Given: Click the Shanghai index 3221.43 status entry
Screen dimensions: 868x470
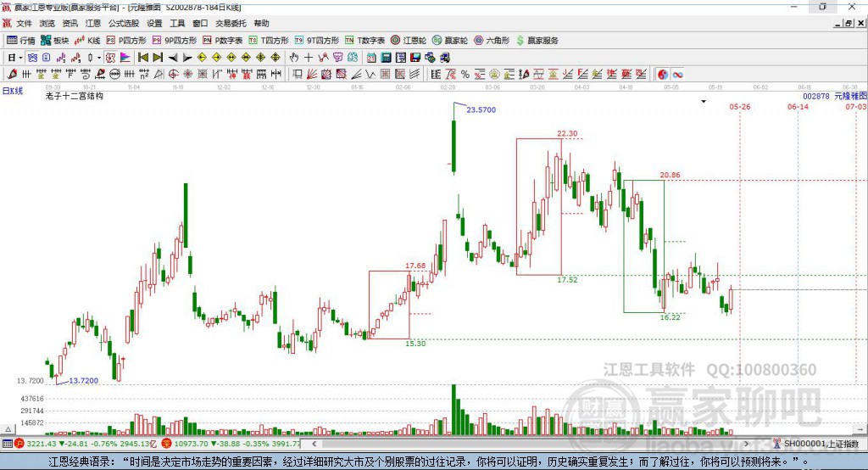Looking at the screenshot, I should point(87,444).
